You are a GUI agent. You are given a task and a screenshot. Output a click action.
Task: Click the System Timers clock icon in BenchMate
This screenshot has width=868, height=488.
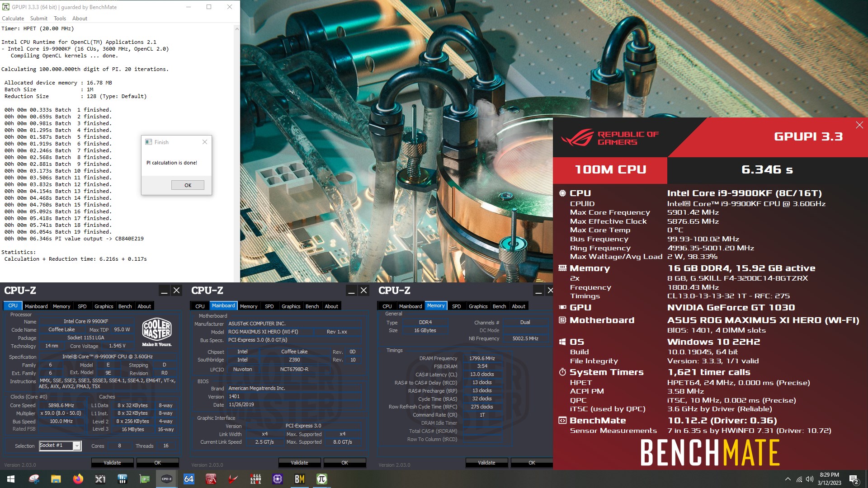tap(562, 372)
